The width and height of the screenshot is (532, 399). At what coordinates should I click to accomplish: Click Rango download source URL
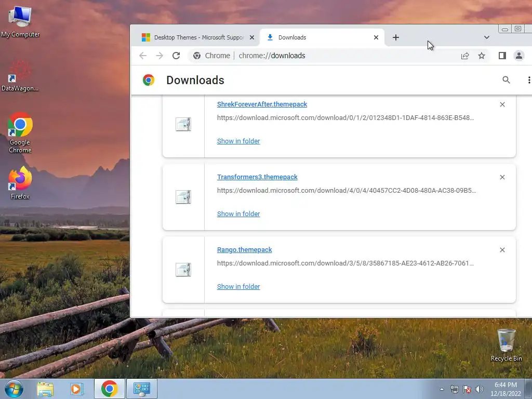coord(345,263)
